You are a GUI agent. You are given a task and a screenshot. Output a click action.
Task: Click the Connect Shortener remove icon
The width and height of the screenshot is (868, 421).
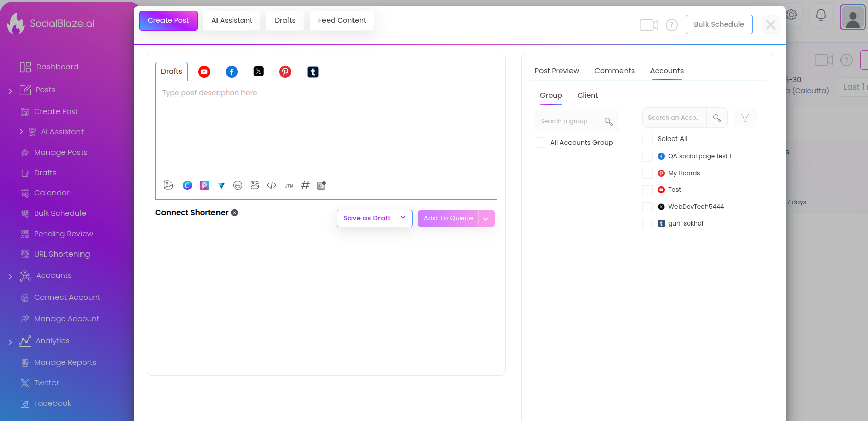point(235,213)
